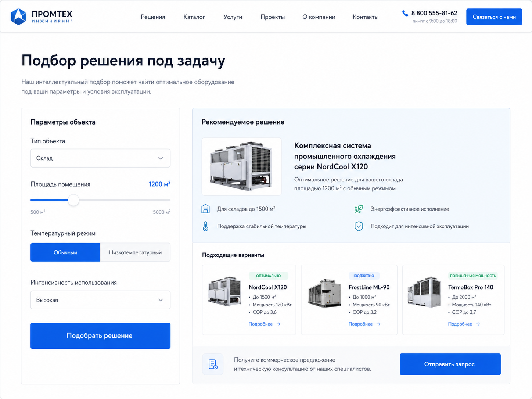Viewport: 532px width, 399px height.
Task: Click the NordCool X120 card thumbnail image
Action: [225, 291]
